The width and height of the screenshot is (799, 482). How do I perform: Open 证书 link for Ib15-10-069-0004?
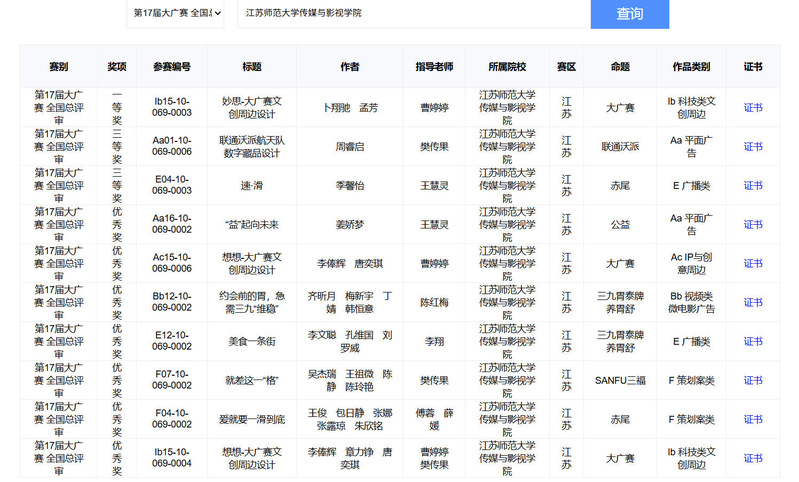point(752,458)
